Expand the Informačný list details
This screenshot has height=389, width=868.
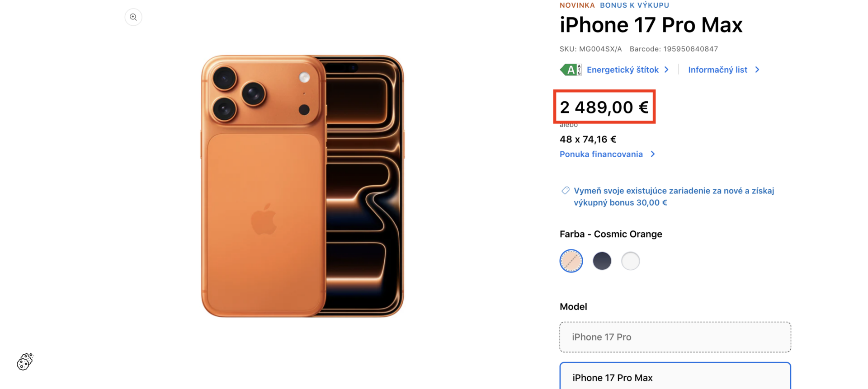[x=718, y=69]
